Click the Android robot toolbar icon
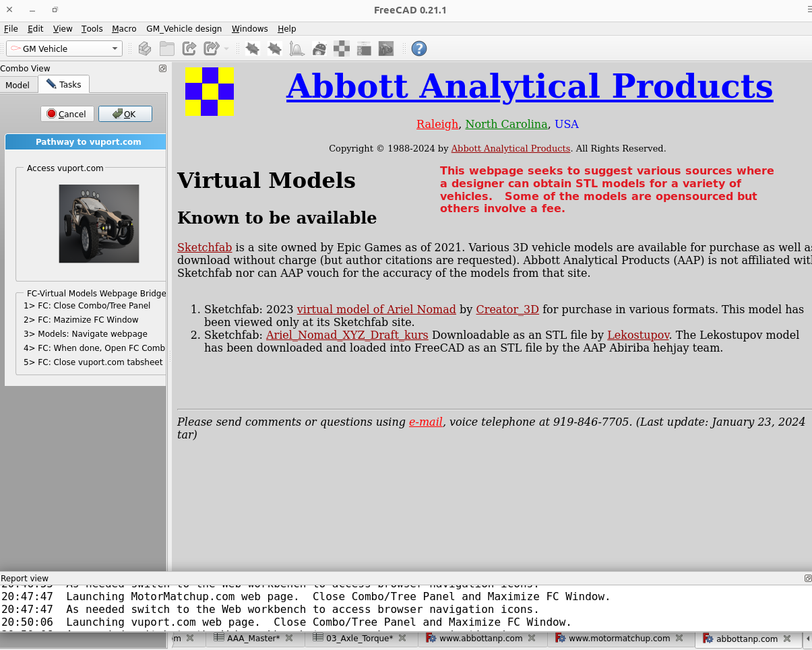The image size is (812, 650). tap(319, 48)
